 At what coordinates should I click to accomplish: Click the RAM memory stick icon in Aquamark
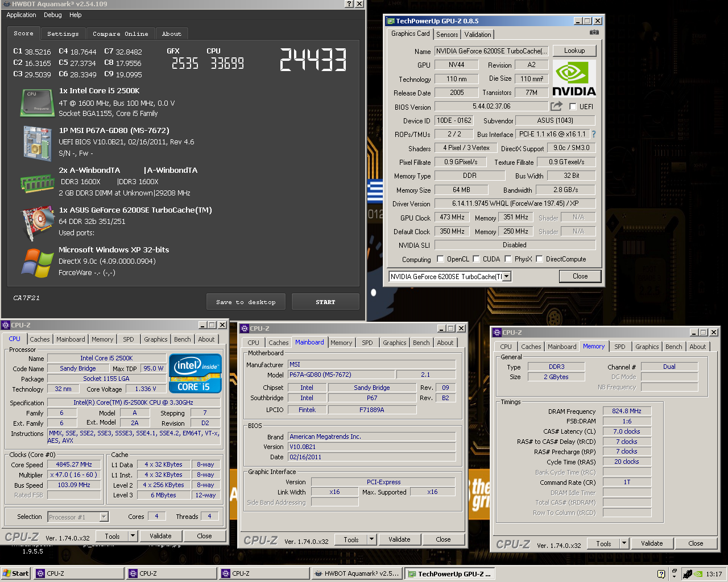[x=38, y=184]
